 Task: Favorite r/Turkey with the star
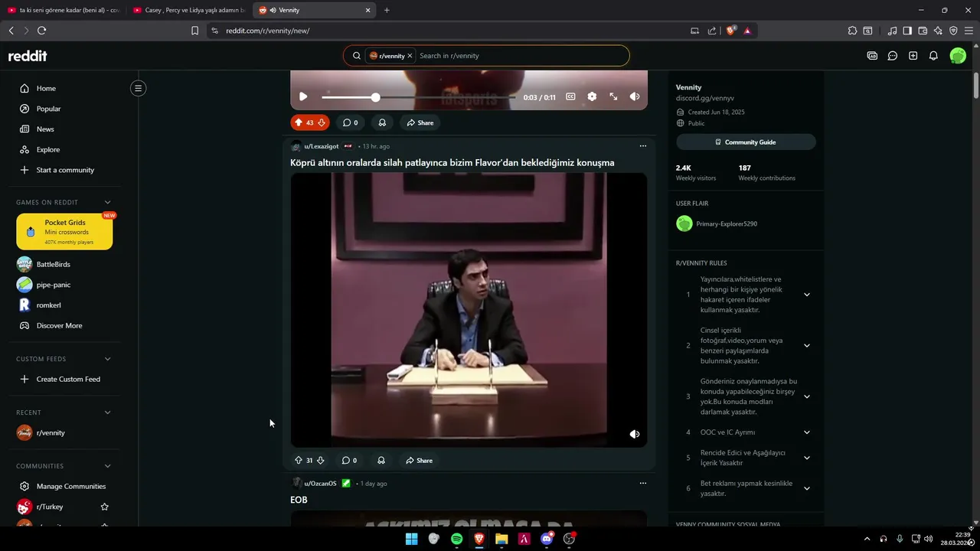pyautogui.click(x=105, y=507)
